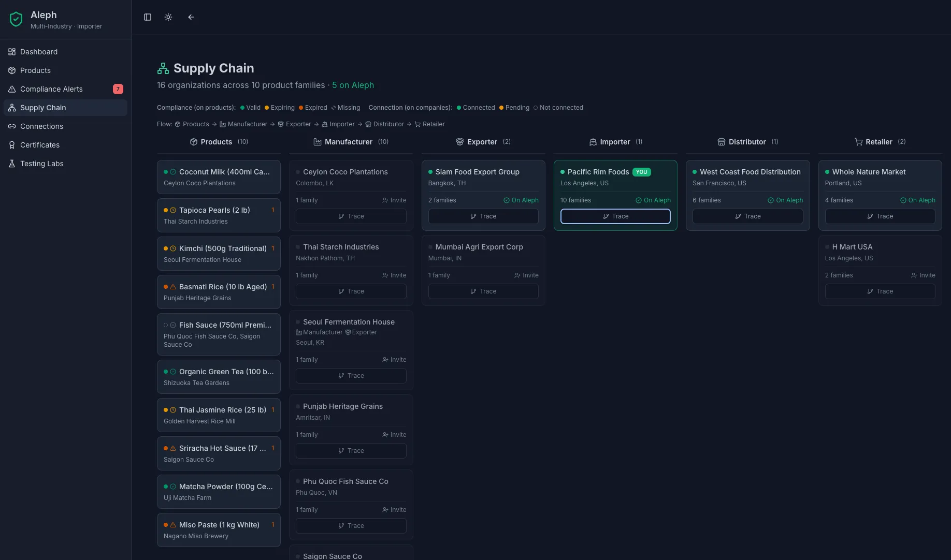Click the Distributor column header icon
The image size is (951, 560).
coord(721,142)
